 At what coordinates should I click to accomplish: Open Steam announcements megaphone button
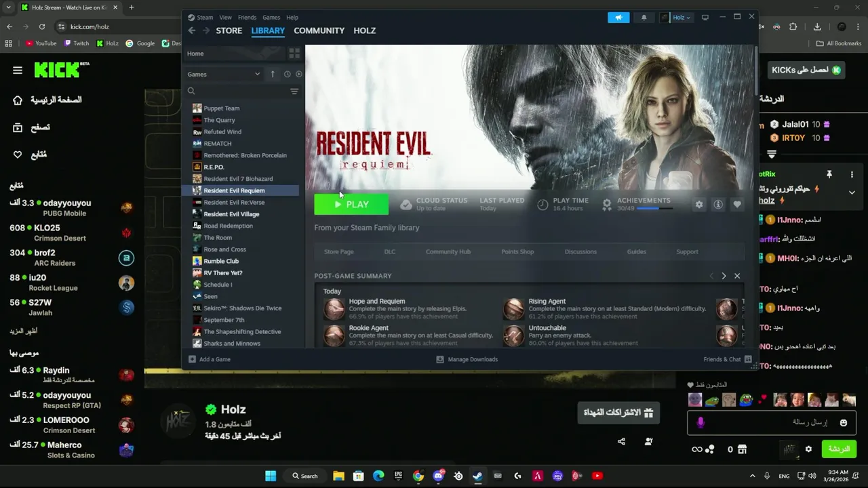pyautogui.click(x=618, y=18)
